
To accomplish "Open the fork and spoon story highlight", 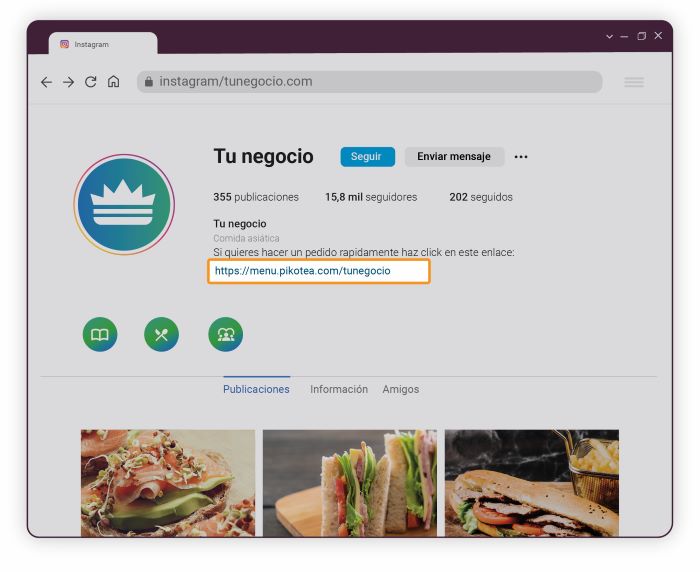I will click(x=161, y=334).
